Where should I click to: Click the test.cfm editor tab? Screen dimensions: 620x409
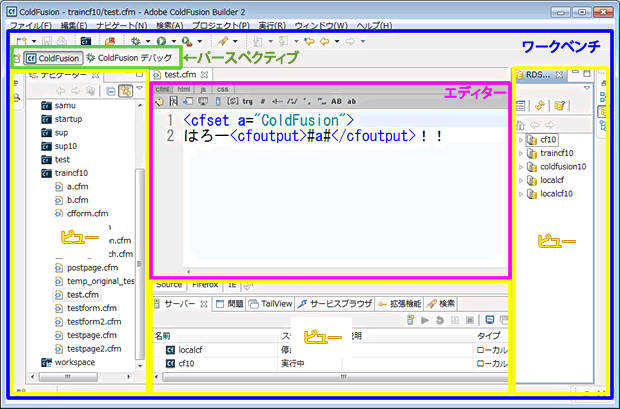coord(180,74)
